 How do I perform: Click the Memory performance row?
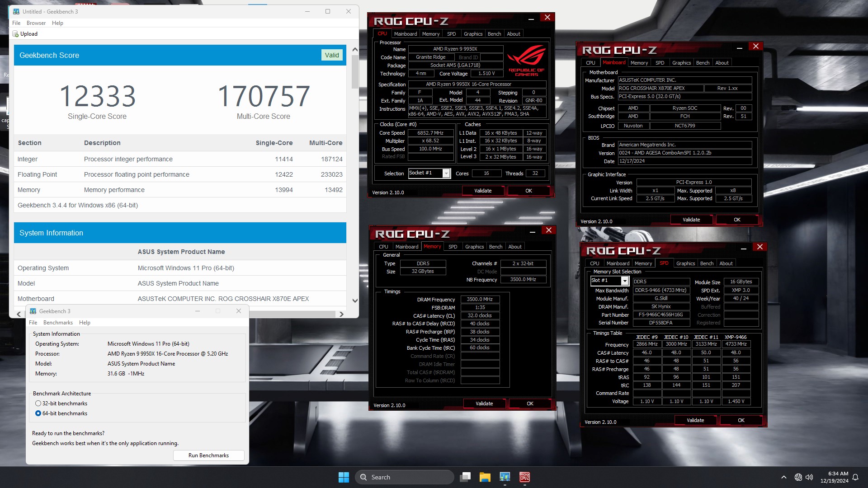click(x=180, y=190)
